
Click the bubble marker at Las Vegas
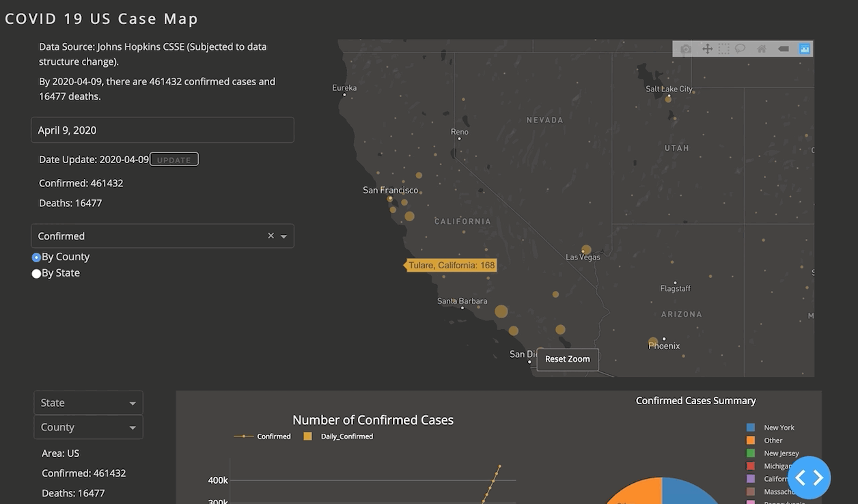coord(586,250)
